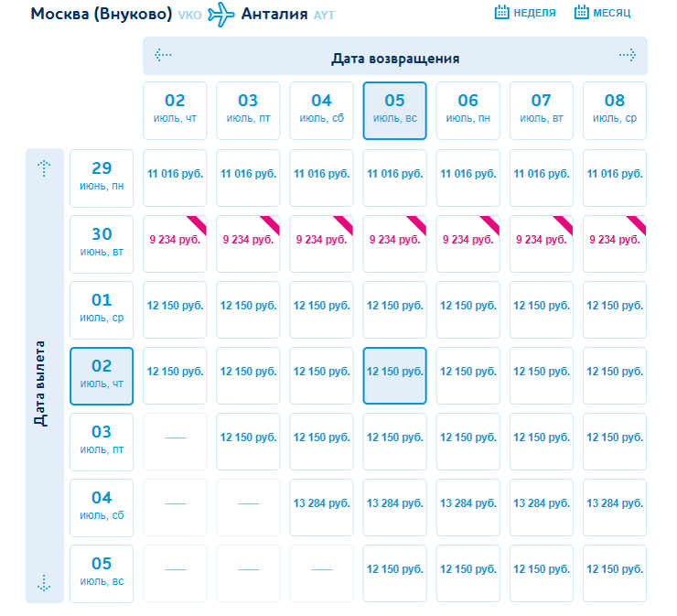Choose 12 150 руб. for 05 июль, return 06 июль

[468, 573]
